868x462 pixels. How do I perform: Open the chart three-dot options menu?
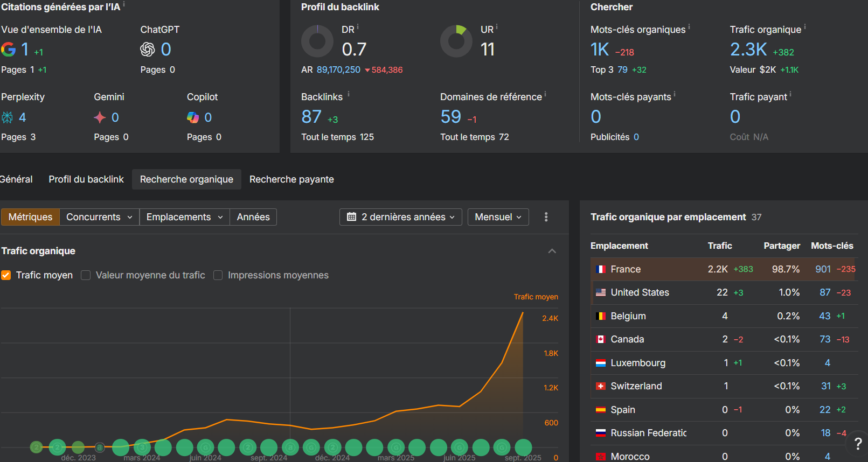click(546, 217)
